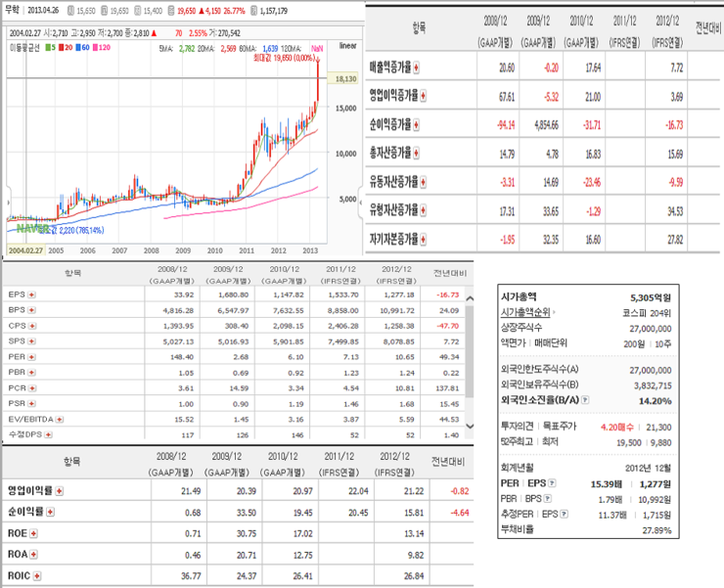Click the plus icon next to EPS
Image resolution: width=724 pixels, height=588 pixels.
click(x=31, y=294)
